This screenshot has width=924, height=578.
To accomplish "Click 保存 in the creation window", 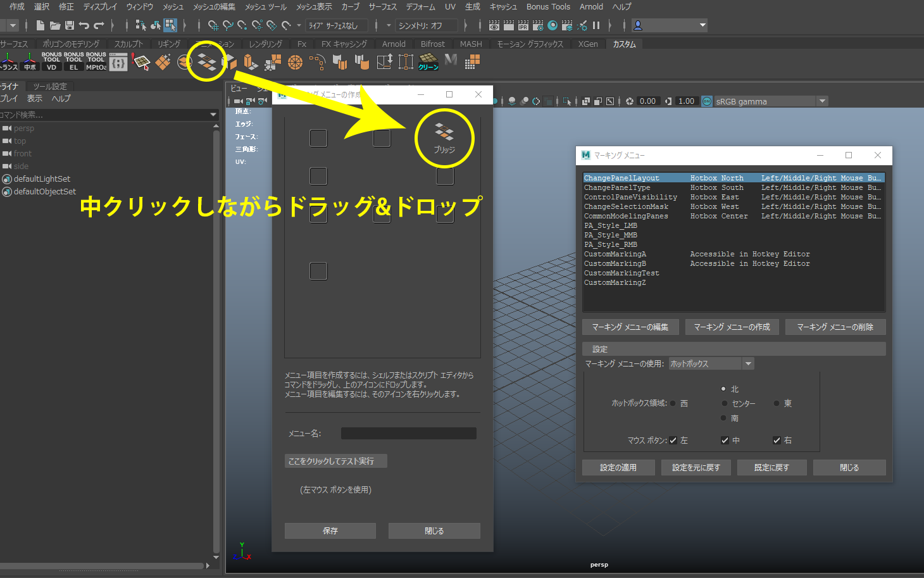I will [x=330, y=531].
